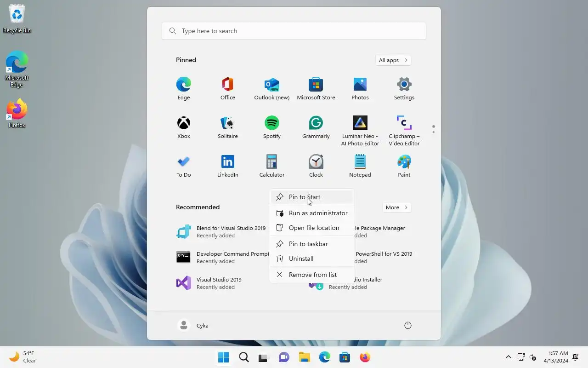Open All apps list
The width and height of the screenshot is (588, 368).
pyautogui.click(x=393, y=60)
